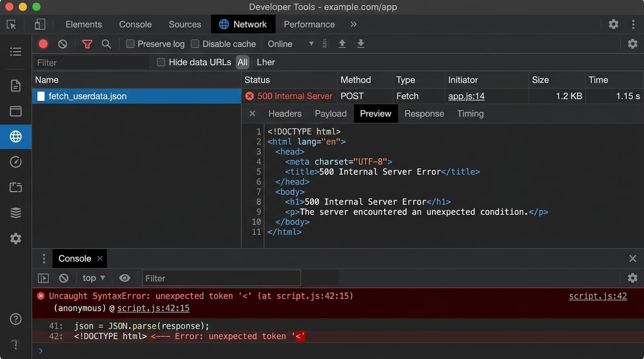Close the console drawer with the X
644x359 pixels.
point(633,258)
